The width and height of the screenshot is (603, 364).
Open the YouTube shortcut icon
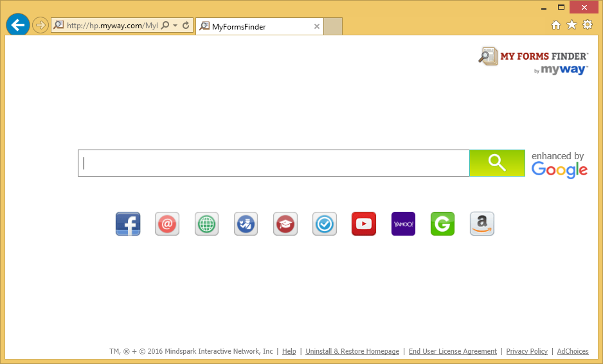point(364,223)
